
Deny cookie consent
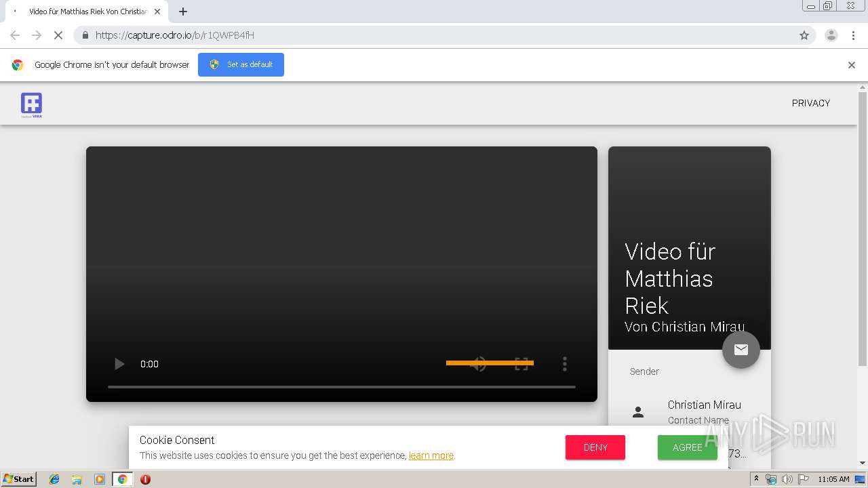595,447
